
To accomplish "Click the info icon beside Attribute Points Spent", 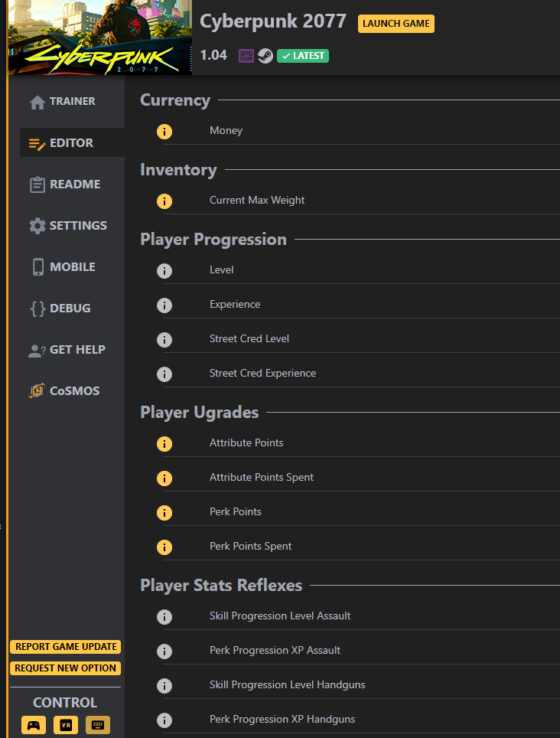I will click(164, 478).
